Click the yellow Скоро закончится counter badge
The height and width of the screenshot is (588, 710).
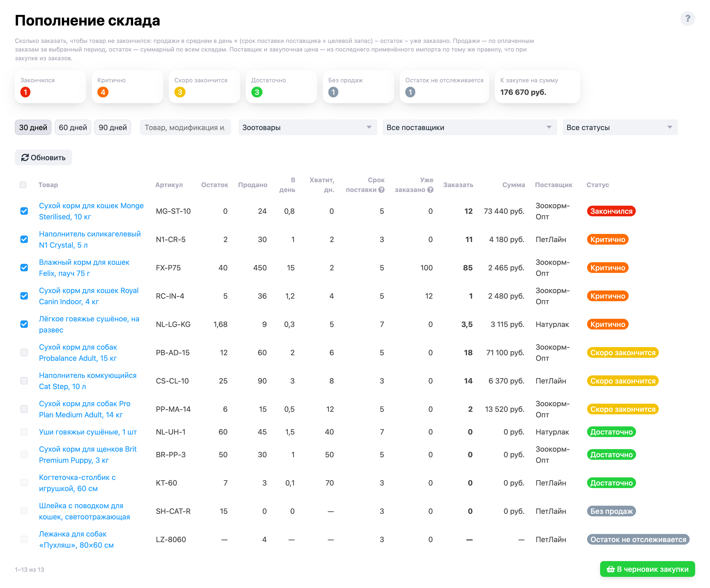click(x=180, y=92)
